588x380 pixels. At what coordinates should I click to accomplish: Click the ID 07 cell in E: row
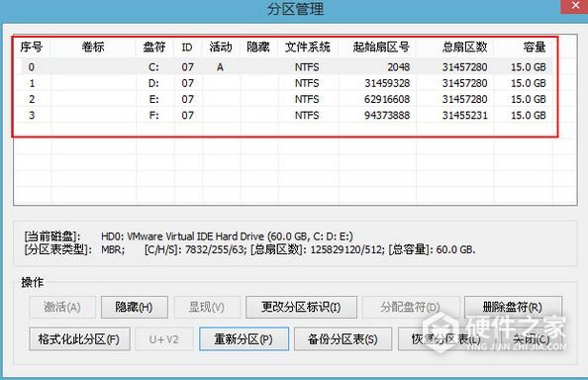(x=187, y=99)
